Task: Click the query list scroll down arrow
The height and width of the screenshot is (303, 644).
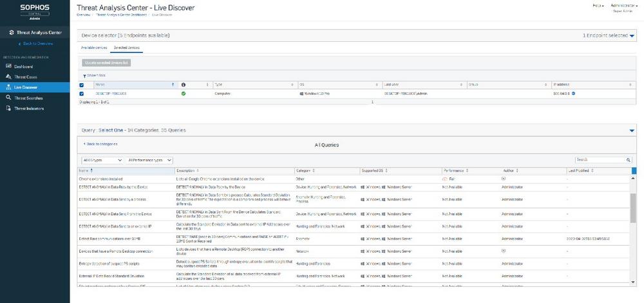Action: [633, 282]
